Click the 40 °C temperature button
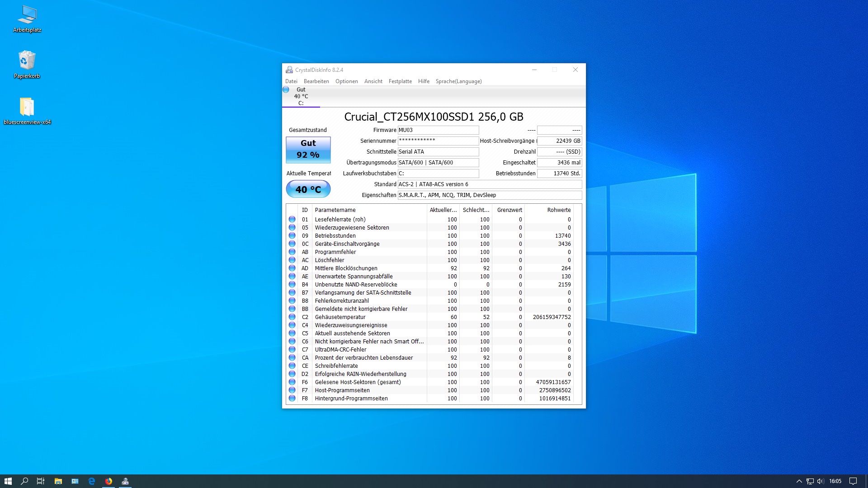 pos(308,189)
